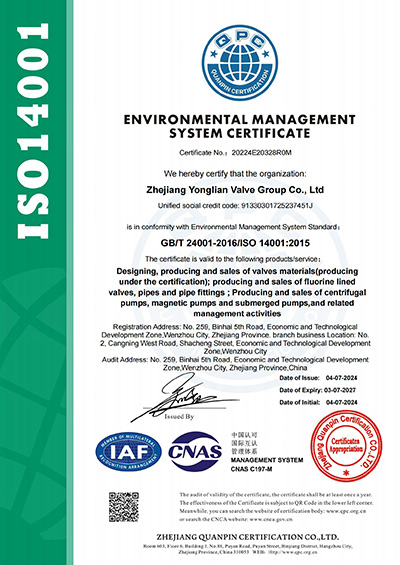Click the heading 'ENVIRONMENTAL MANAGEMENT'
This screenshot has height=565, width=400.
(240, 119)
